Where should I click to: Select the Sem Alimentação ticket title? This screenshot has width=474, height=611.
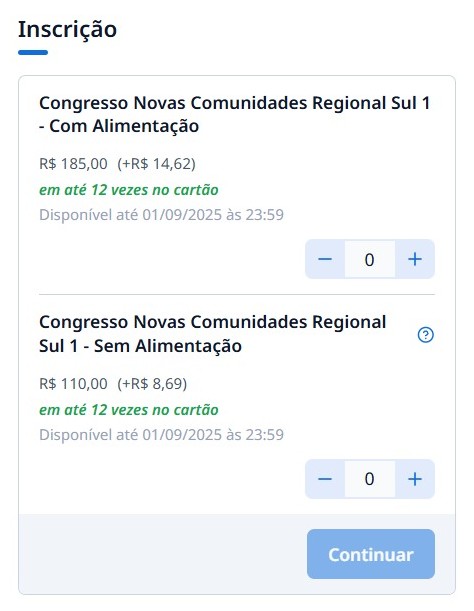pos(212,334)
